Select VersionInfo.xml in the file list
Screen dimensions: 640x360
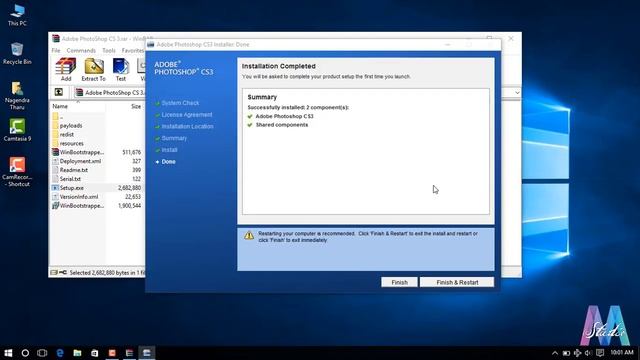click(79, 197)
